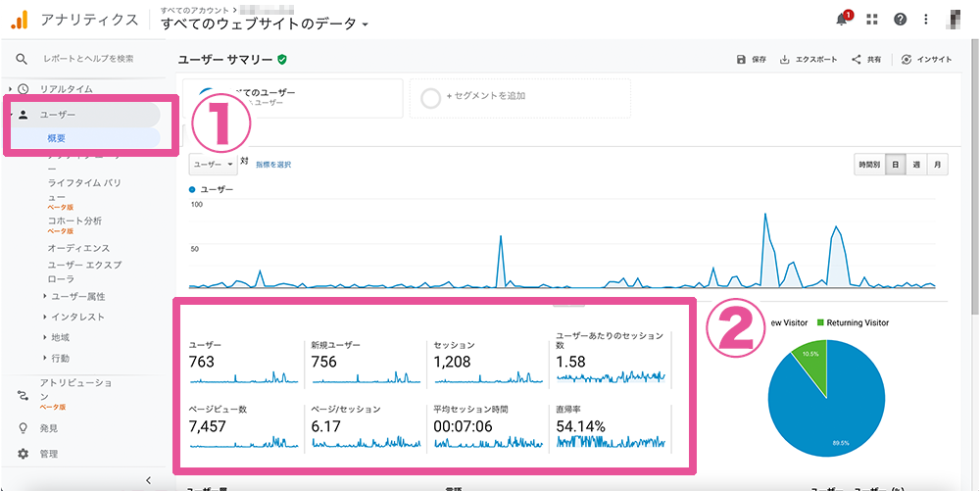This screenshot has width=980, height=491.
Task: Click the 発見 lightbulb icon
Action: [24, 428]
